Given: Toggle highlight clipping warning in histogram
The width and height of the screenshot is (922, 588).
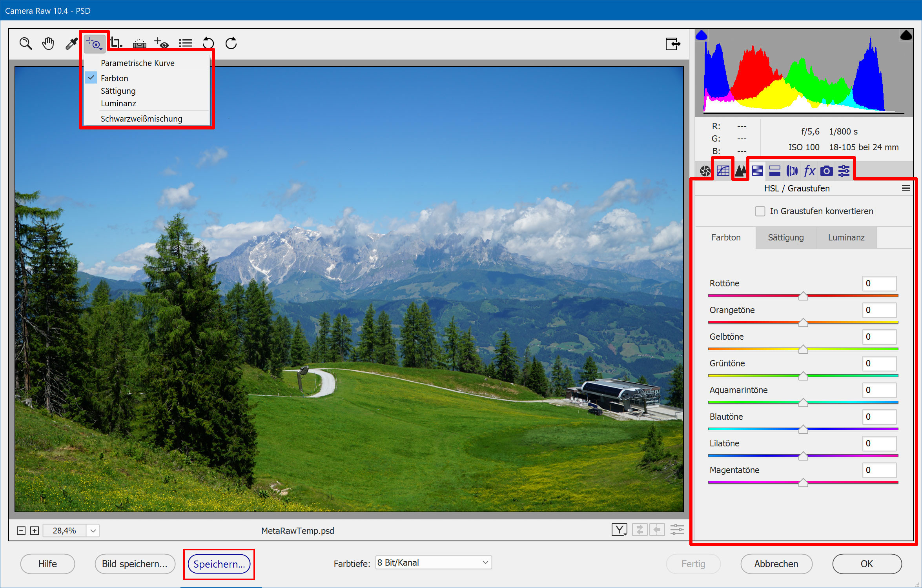Looking at the screenshot, I should pos(906,36).
